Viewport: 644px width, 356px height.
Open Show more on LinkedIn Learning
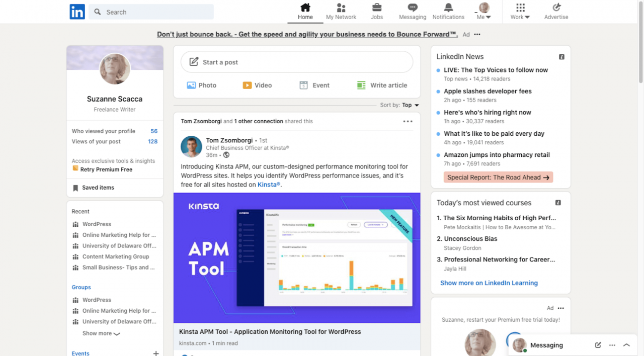(489, 283)
